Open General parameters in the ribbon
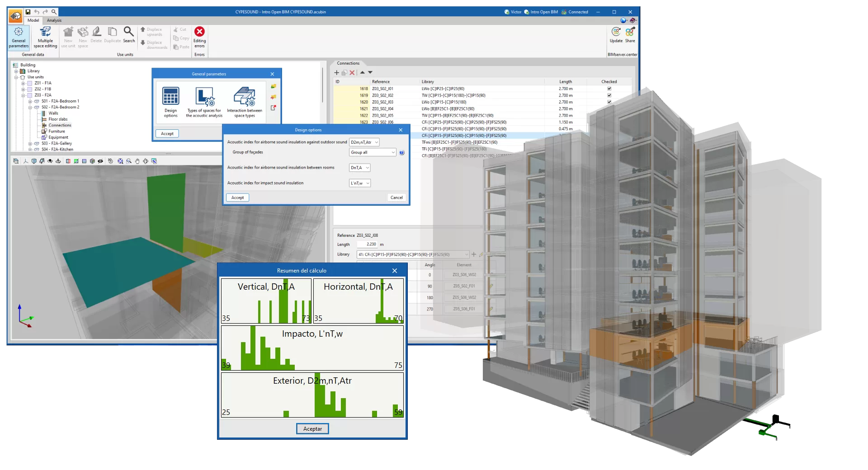Screen dimensions: 868x470 click(19, 37)
